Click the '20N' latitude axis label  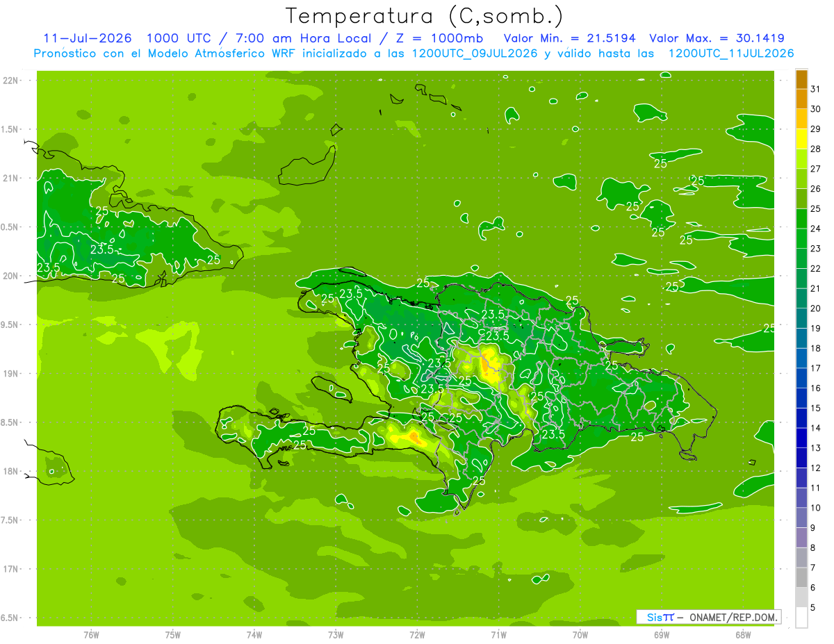[x=10, y=276]
